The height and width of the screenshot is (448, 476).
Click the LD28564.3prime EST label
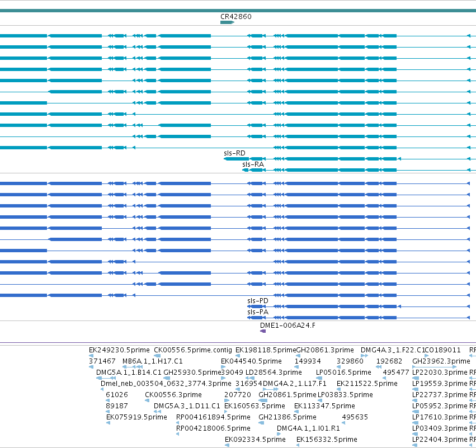click(x=274, y=372)
